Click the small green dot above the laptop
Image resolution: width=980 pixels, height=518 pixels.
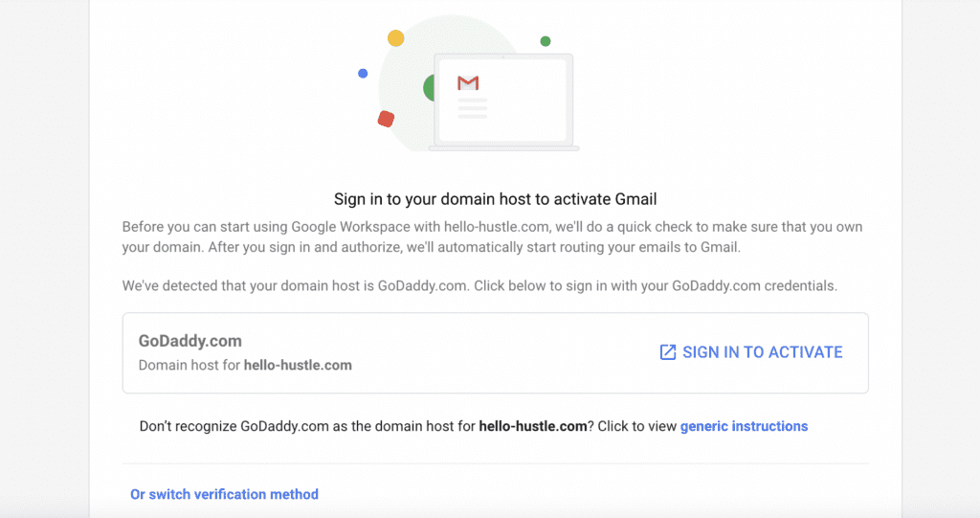(546, 41)
